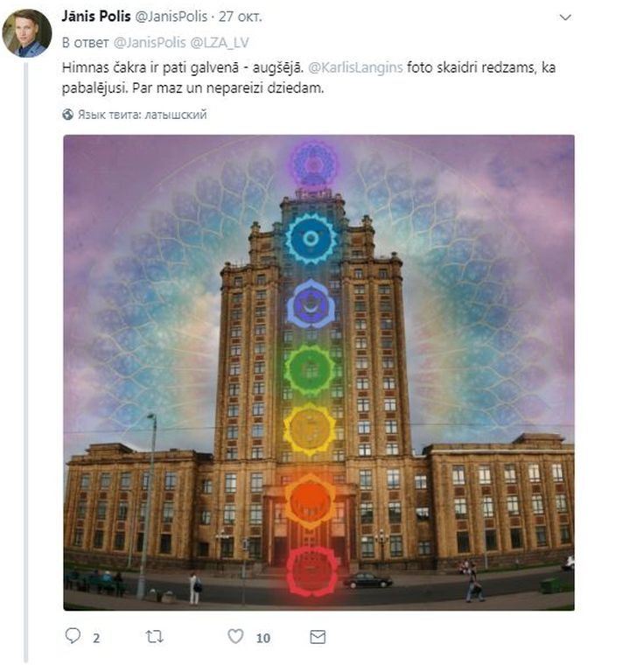Click the reply speech bubble icon
The width and height of the screenshot is (630, 672).
point(73,635)
